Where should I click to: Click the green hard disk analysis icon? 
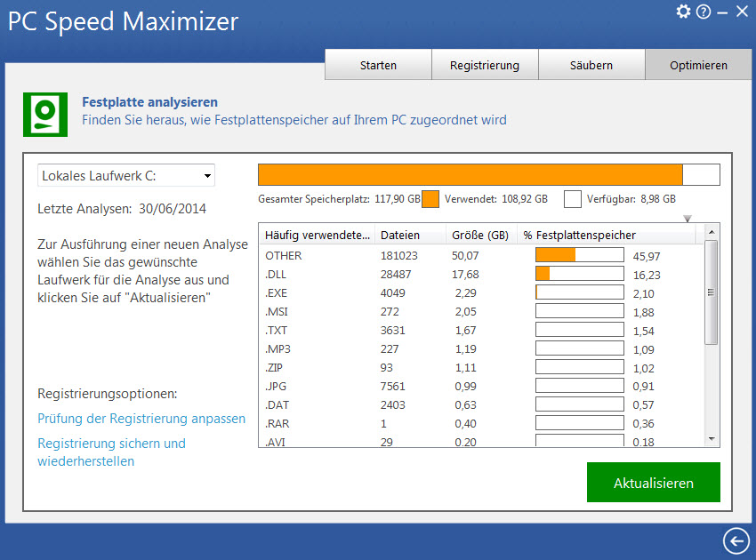(45, 115)
